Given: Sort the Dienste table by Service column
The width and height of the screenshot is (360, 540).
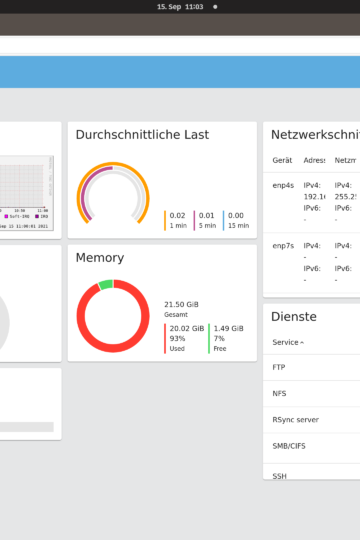Looking at the screenshot, I should click(x=288, y=342).
